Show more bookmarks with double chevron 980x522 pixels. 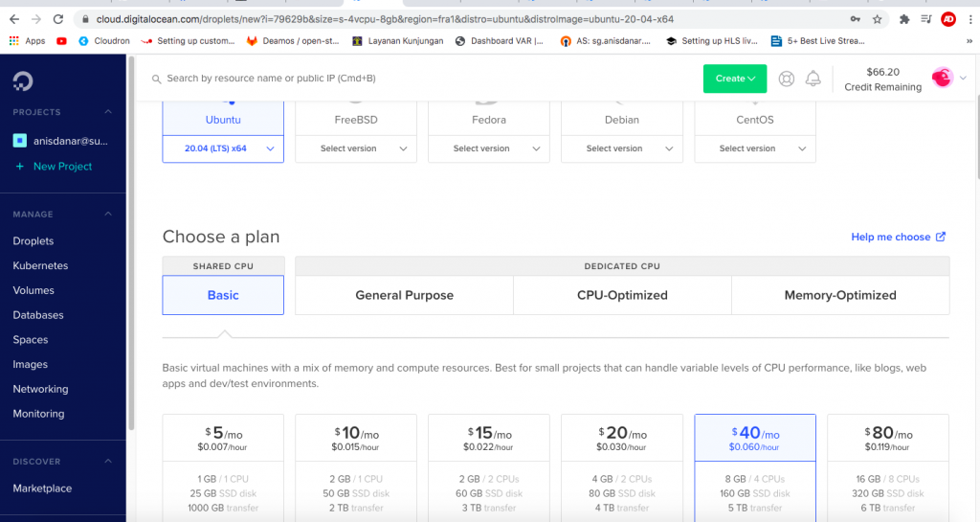[x=969, y=41]
